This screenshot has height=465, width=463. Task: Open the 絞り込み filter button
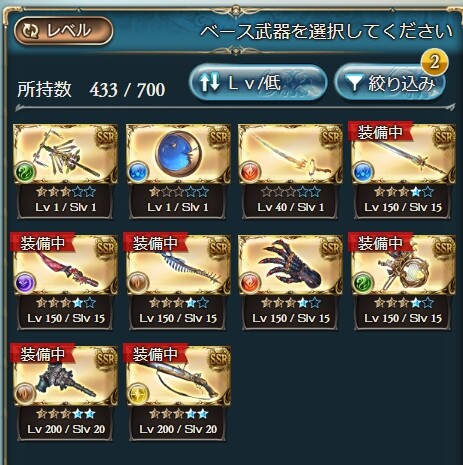tap(390, 83)
